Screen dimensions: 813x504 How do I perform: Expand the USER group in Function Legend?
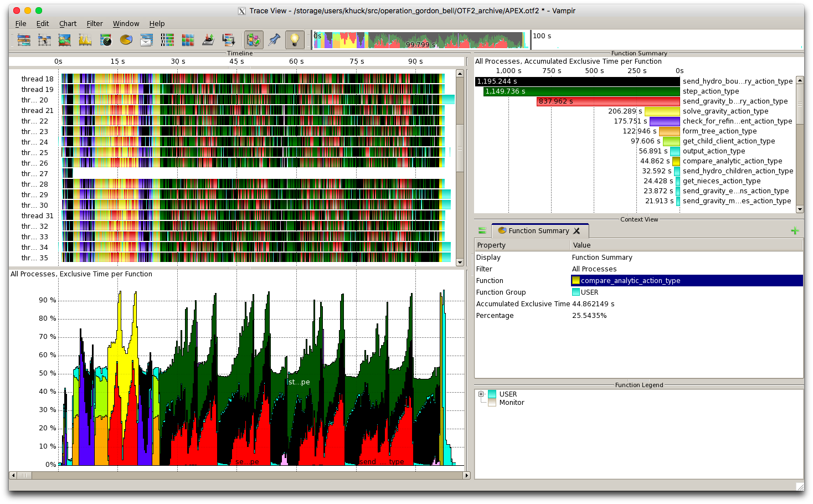[x=481, y=394]
